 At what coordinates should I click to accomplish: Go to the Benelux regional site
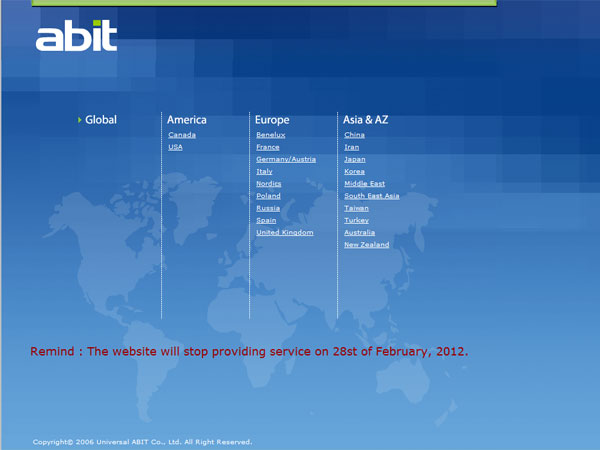270,135
